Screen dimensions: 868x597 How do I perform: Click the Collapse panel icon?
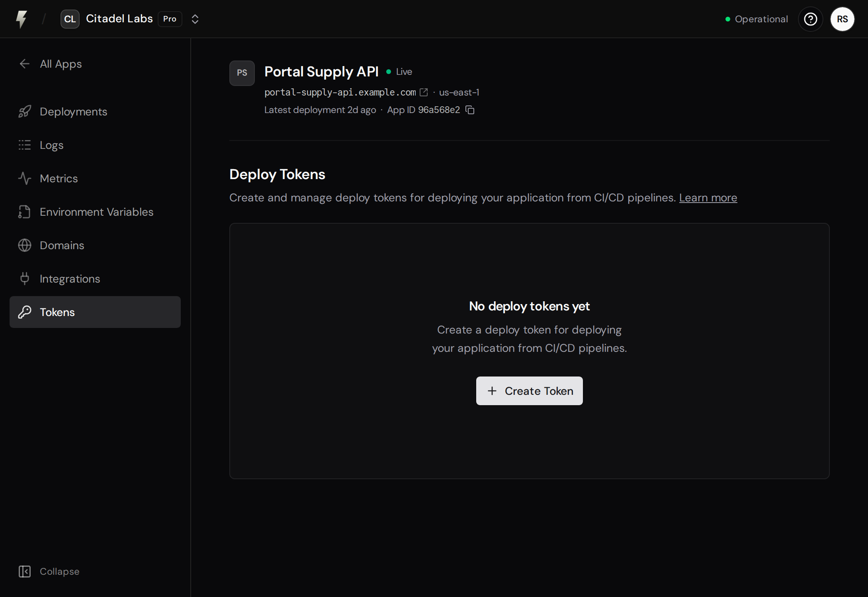25,572
